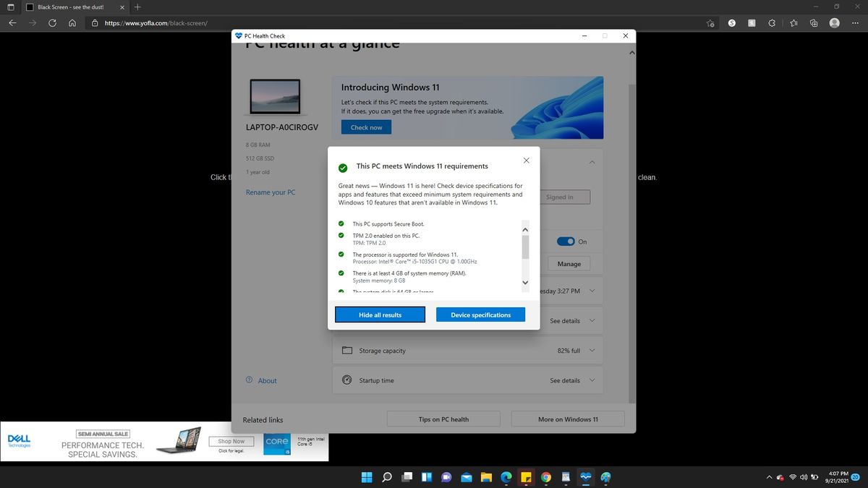Screen dimensions: 868x488
Task: Open the browser settings menu
Action: [x=854, y=22]
